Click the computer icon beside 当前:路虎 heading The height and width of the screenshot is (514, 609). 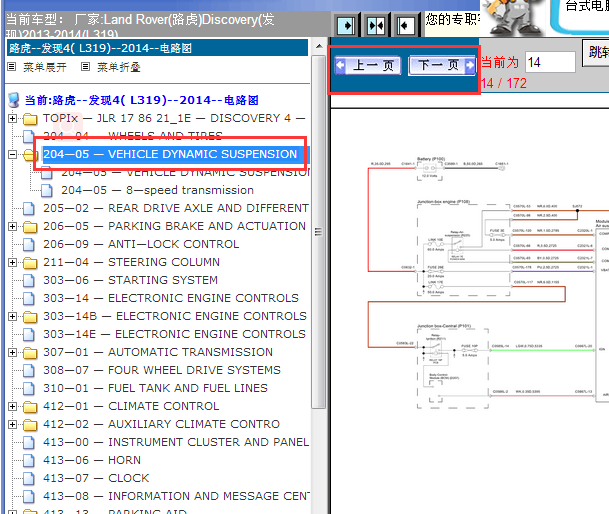click(14, 100)
